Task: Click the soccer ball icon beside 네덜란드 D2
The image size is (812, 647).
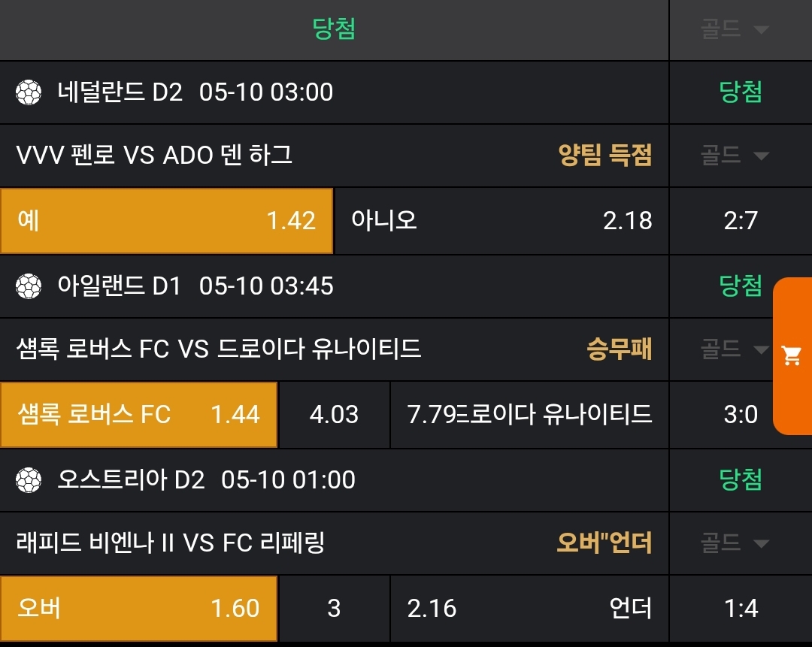Action: point(29,92)
